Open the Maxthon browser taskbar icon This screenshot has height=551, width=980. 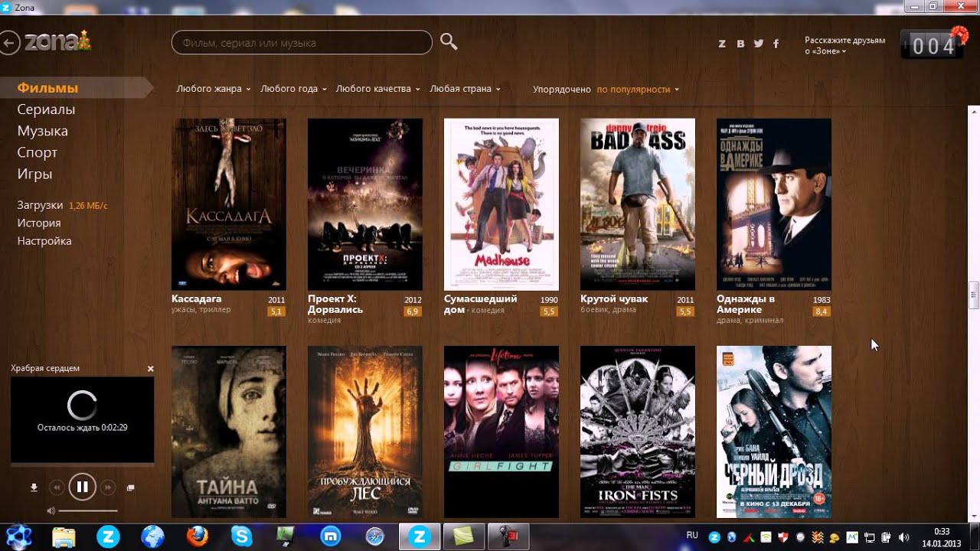[331, 536]
